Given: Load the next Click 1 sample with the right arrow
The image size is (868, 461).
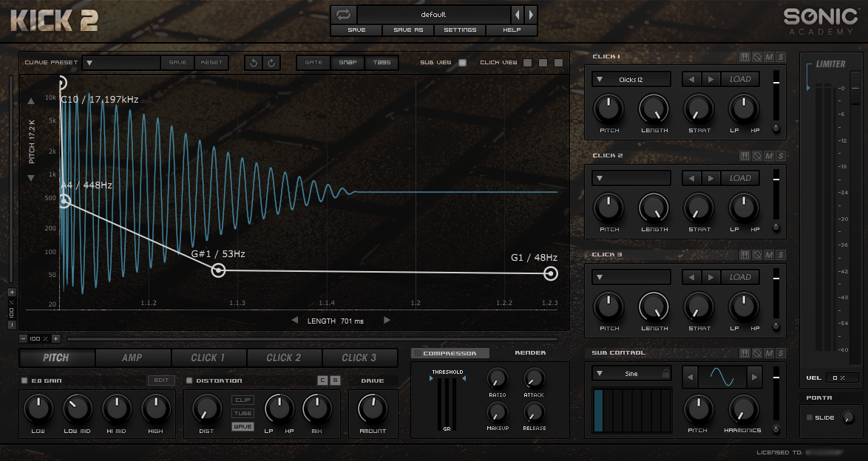Looking at the screenshot, I should pyautogui.click(x=711, y=79).
